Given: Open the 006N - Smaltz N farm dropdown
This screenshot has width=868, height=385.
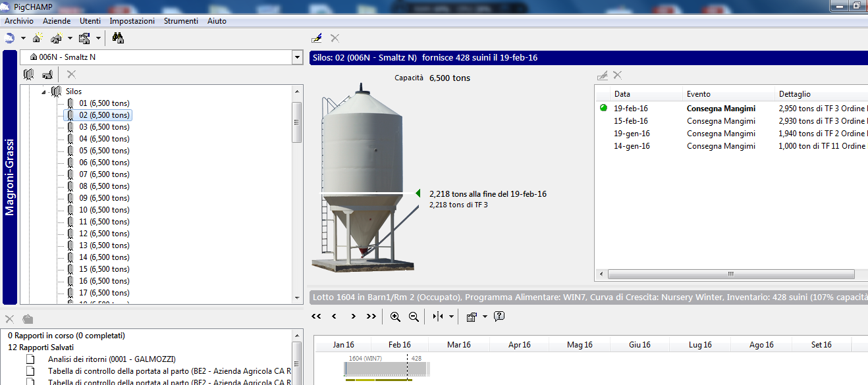Looking at the screenshot, I should pos(296,57).
